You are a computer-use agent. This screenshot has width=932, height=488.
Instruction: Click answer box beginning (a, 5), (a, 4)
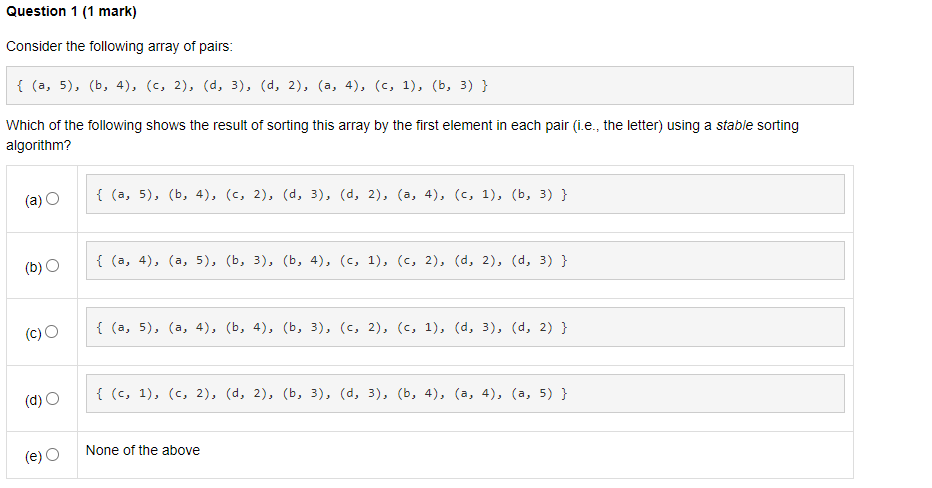(465, 327)
